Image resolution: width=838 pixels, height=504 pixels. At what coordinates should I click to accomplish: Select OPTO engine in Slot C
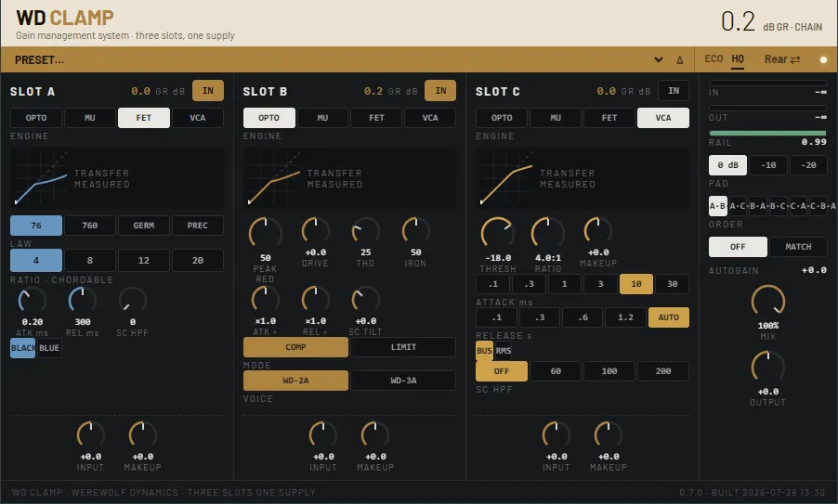pyautogui.click(x=502, y=118)
